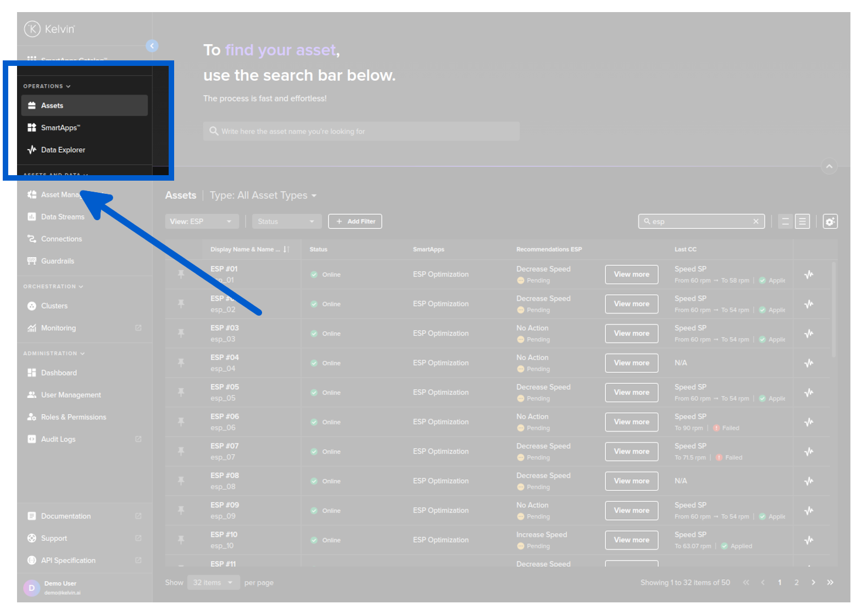868x615 pixels.
Task: Open Data Explorer in sidebar
Action: pos(63,150)
